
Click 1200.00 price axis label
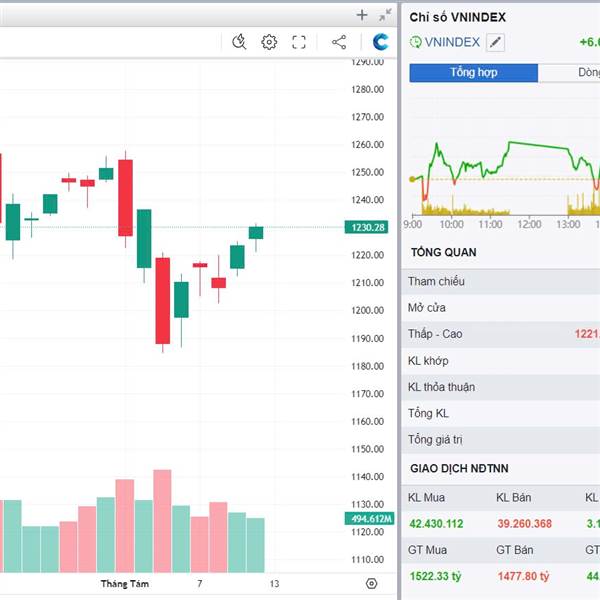[x=367, y=310]
